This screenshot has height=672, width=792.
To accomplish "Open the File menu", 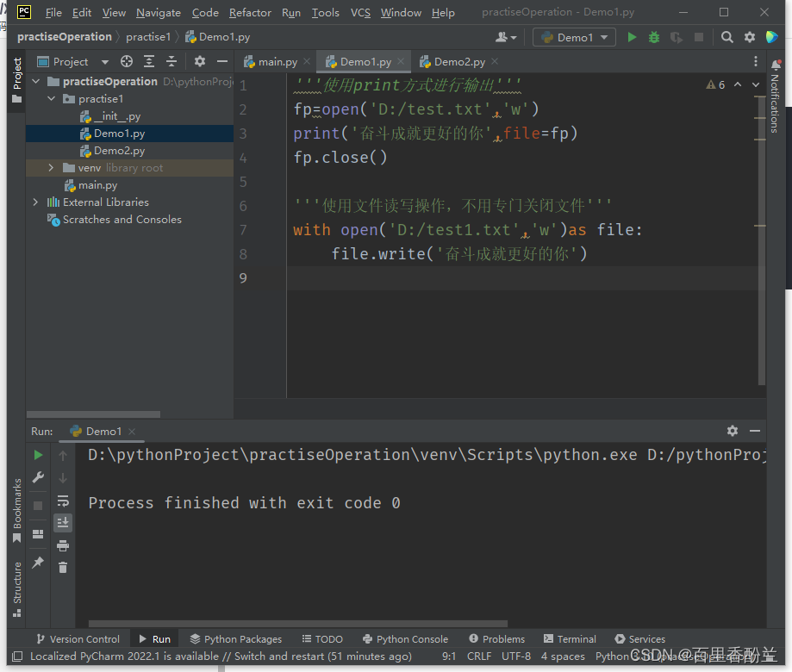I will pos(53,13).
